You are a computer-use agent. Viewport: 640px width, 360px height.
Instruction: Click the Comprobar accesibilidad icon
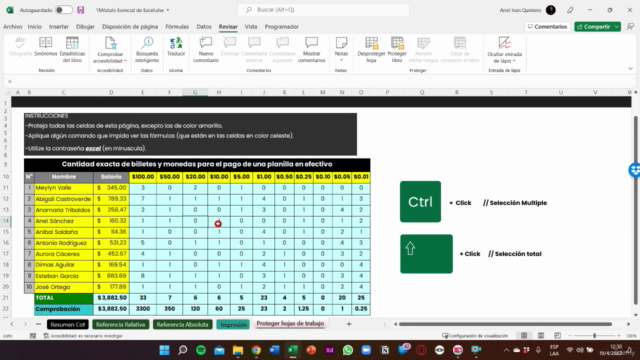pyautogui.click(x=110, y=43)
